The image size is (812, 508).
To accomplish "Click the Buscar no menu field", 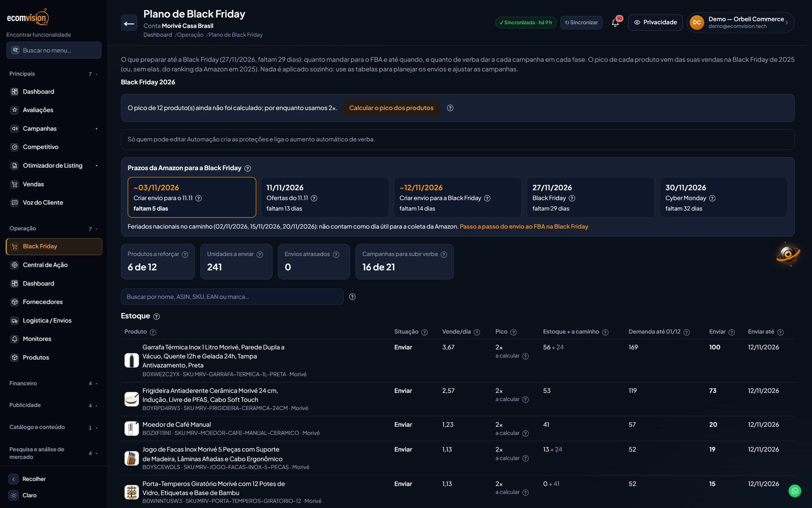I will (54, 50).
